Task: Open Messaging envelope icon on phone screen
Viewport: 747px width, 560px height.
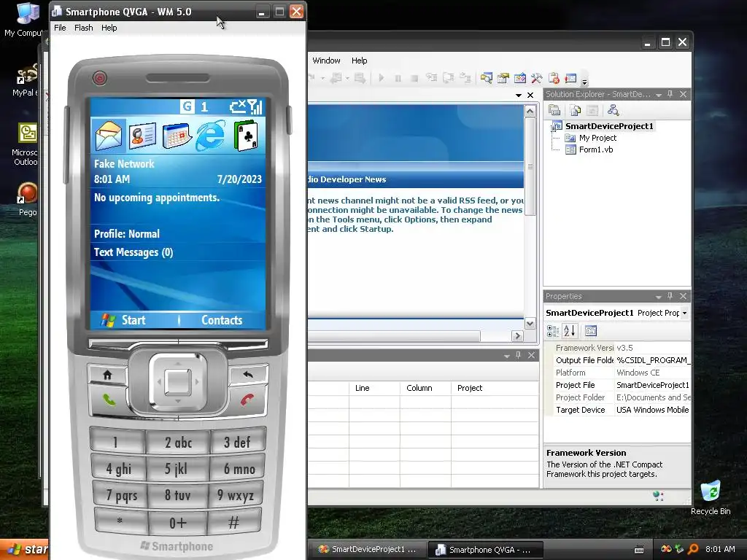Action: [109, 136]
